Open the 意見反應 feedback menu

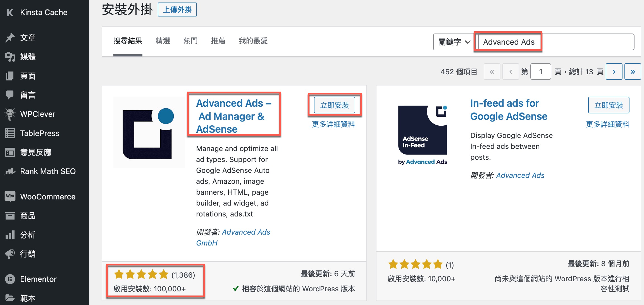[45, 152]
